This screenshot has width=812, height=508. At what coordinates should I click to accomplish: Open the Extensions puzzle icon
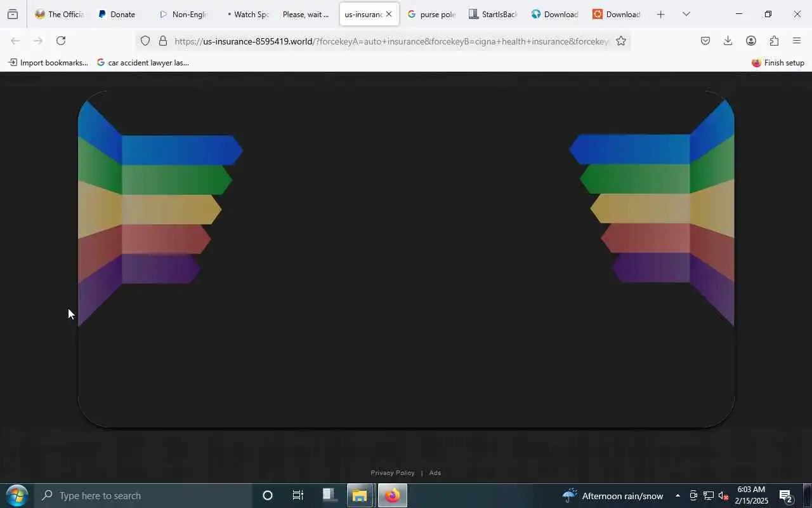click(x=774, y=41)
